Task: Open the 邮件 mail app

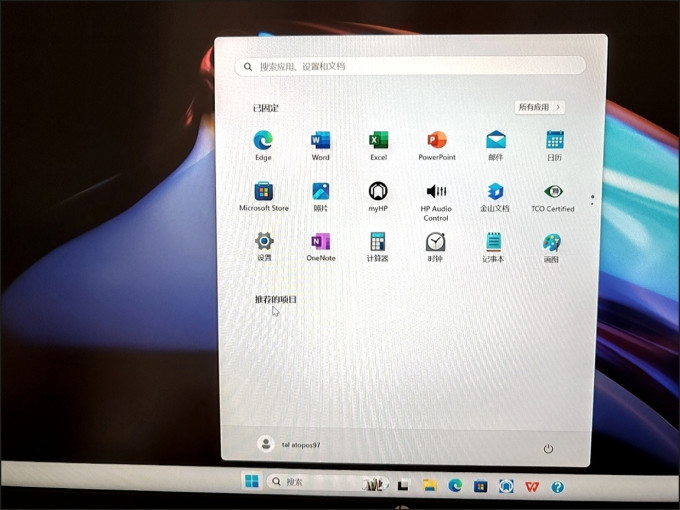Action: coord(495,146)
